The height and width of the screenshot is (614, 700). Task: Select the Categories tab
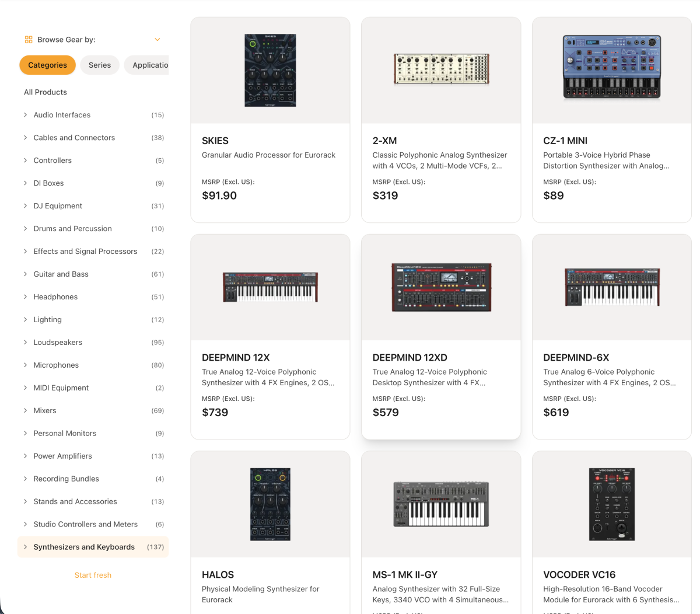pyautogui.click(x=47, y=65)
